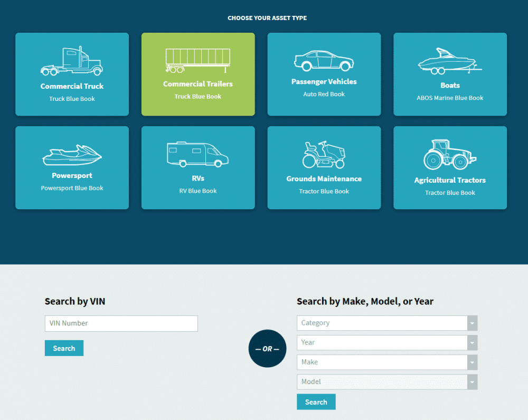
Task: Expand the Model dropdown arrow
Action: click(x=472, y=381)
